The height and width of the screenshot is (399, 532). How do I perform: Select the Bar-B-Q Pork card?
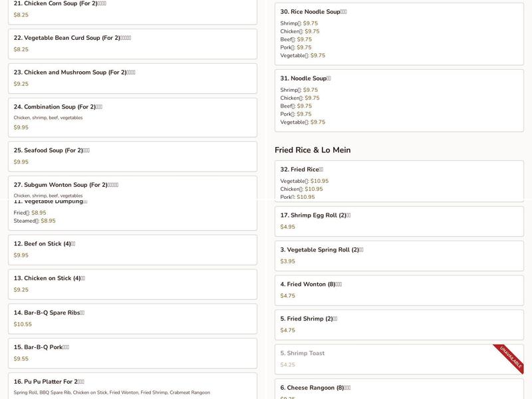[x=132, y=353]
